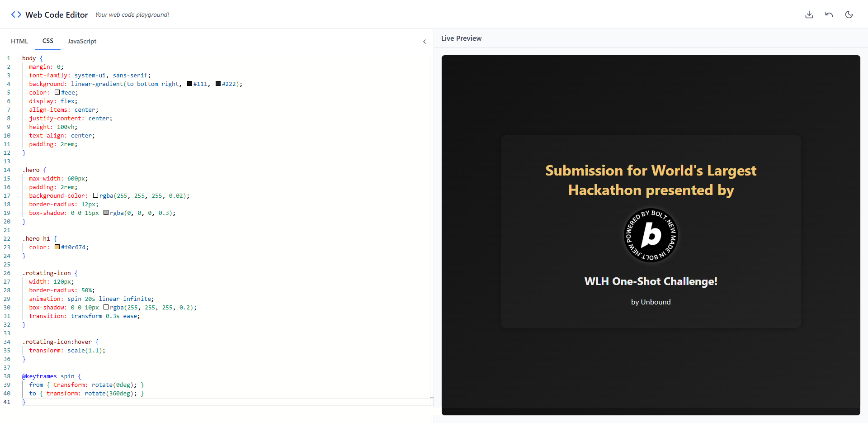The height and width of the screenshot is (423, 868).
Task: Open the #f0c674 color swatch
Action: (57, 247)
